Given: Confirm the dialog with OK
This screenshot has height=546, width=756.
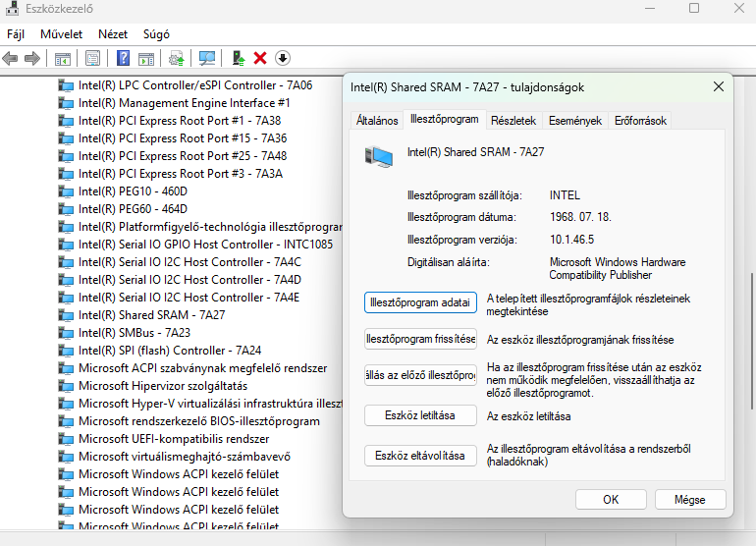Looking at the screenshot, I should coord(611,499).
